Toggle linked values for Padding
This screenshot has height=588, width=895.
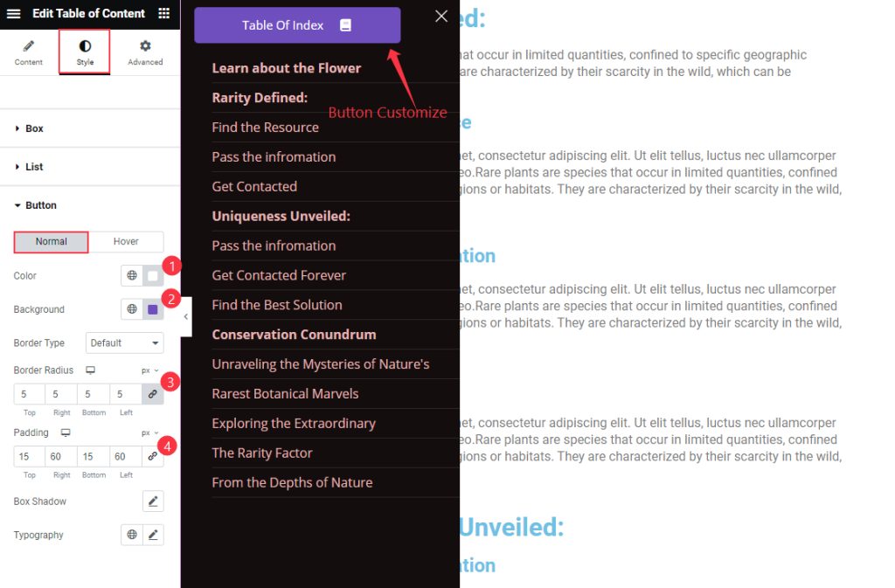coord(152,456)
